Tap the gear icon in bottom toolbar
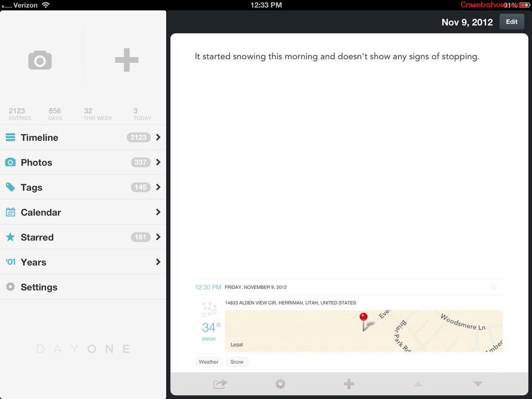Viewport: 532px width, 399px height. (x=280, y=384)
